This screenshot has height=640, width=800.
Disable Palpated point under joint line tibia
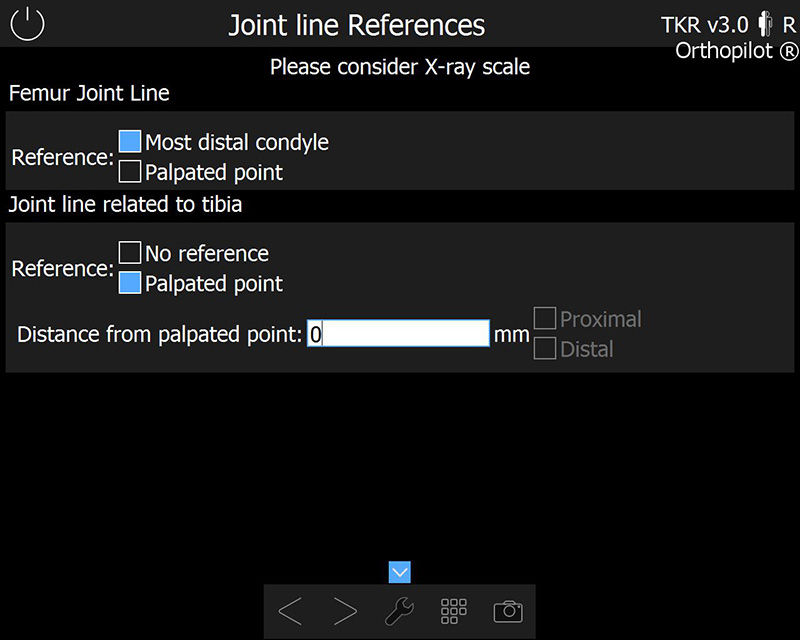click(129, 282)
